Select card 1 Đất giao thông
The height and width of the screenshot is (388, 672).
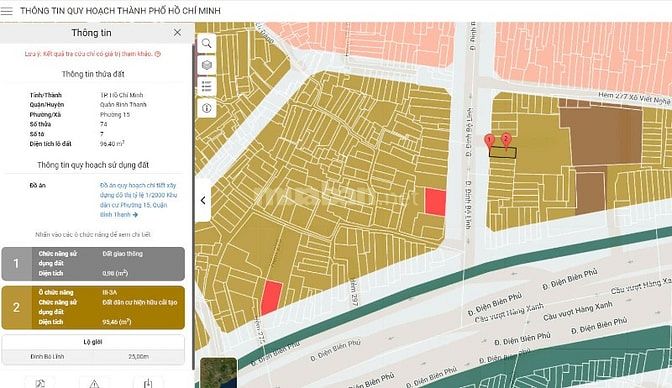[x=93, y=264]
